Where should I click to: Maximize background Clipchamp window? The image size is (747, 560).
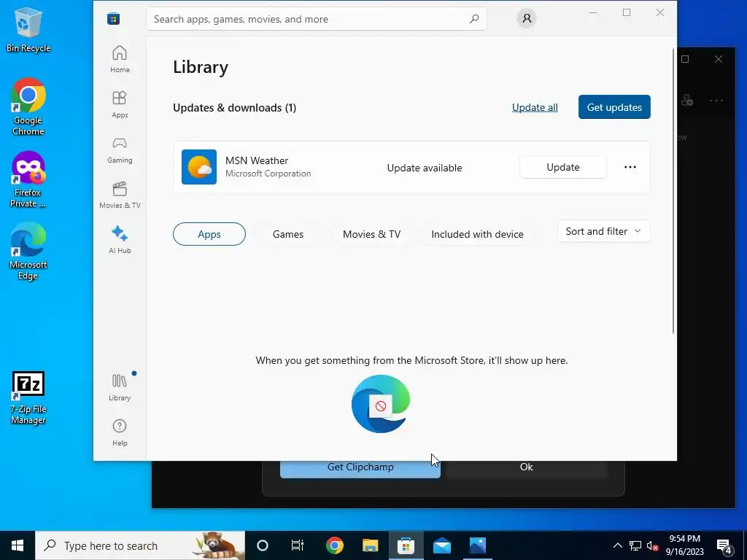685,59
